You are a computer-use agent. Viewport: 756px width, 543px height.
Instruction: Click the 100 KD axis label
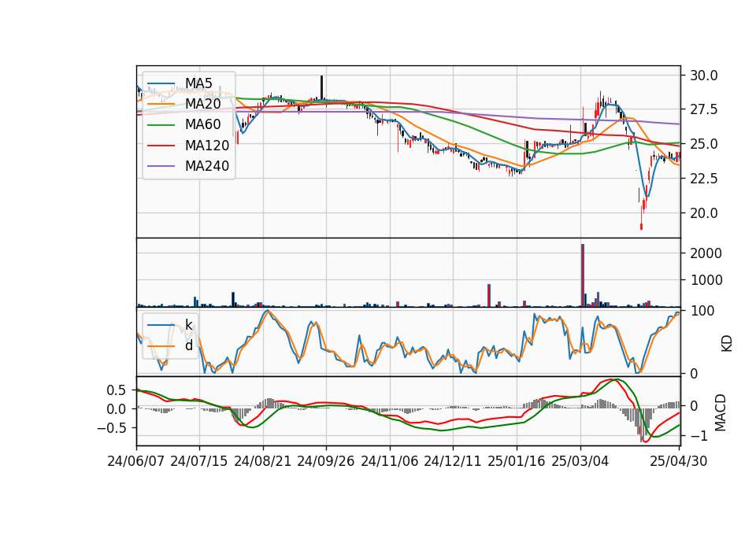coord(702,312)
